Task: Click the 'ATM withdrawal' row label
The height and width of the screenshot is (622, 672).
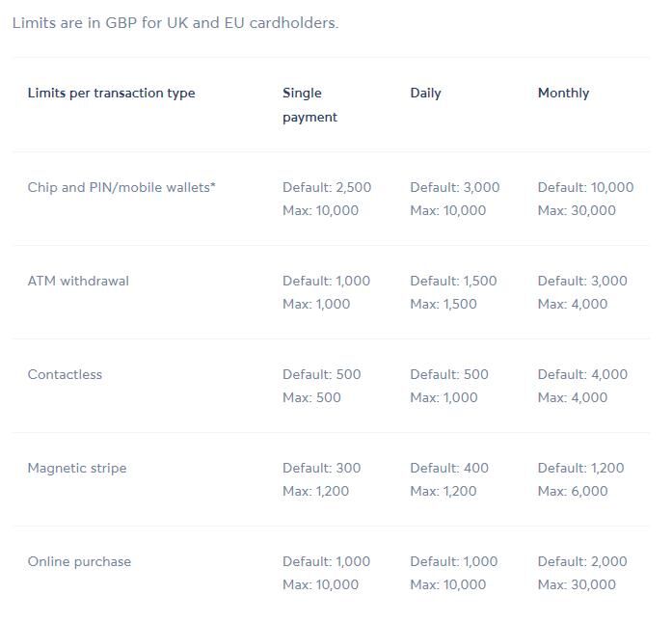Action: click(x=78, y=281)
